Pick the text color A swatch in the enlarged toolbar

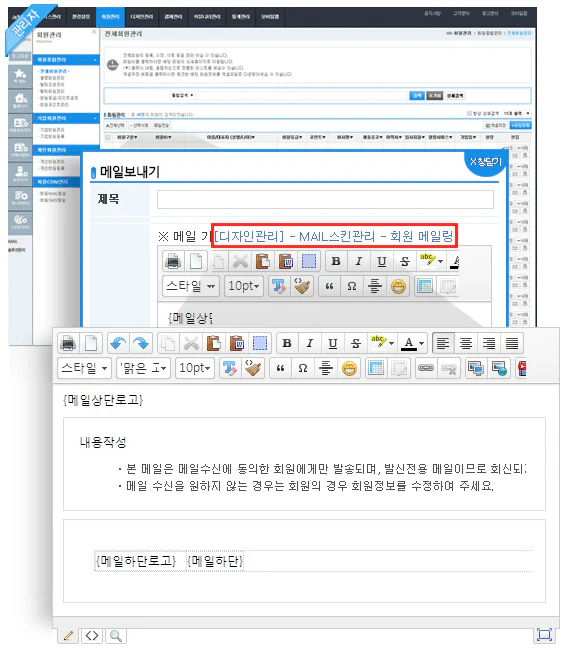(409, 343)
